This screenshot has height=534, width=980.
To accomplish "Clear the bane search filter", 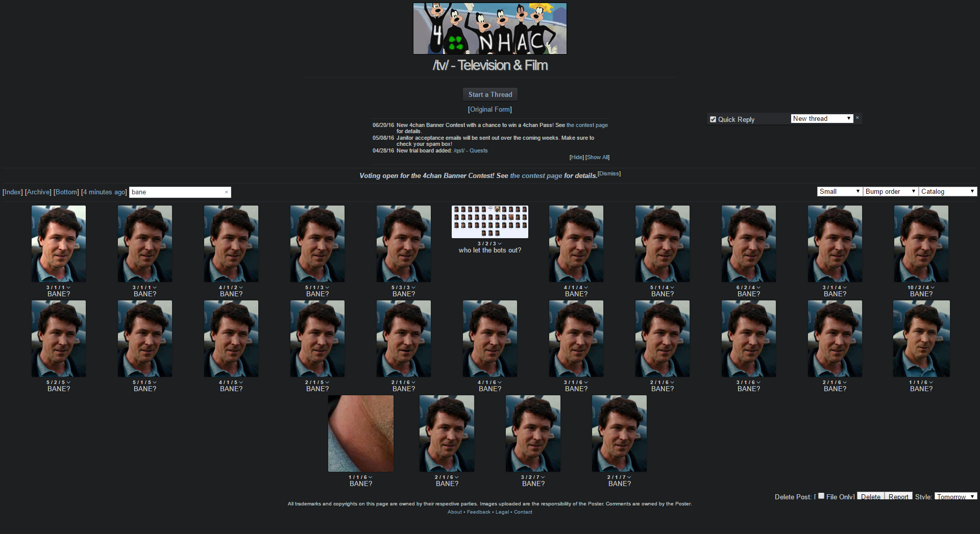I will pos(227,192).
